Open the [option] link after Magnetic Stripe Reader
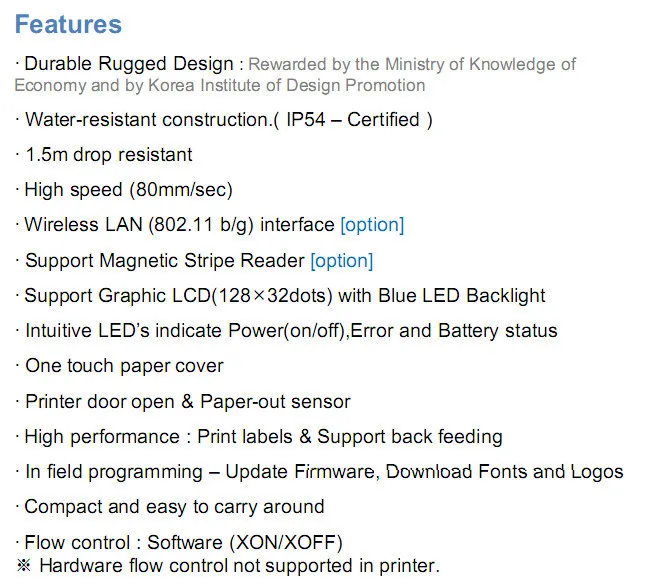Screen dimensions: 656x584 tap(341, 261)
